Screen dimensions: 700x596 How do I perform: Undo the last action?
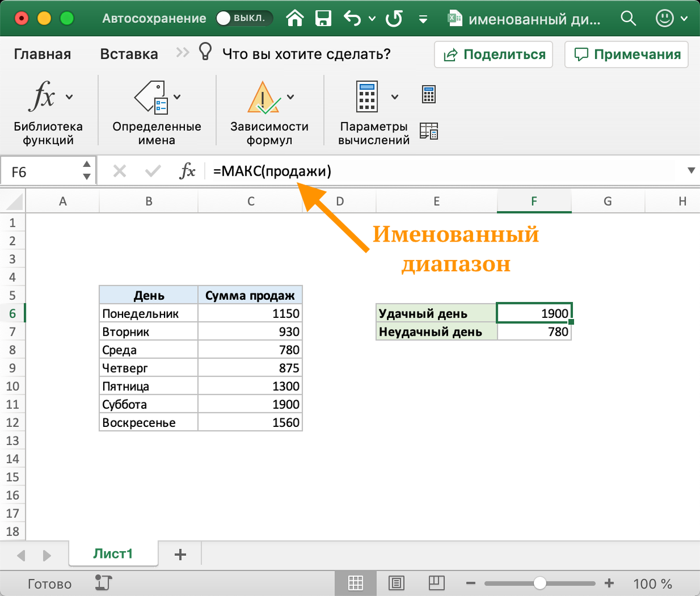pos(352,19)
